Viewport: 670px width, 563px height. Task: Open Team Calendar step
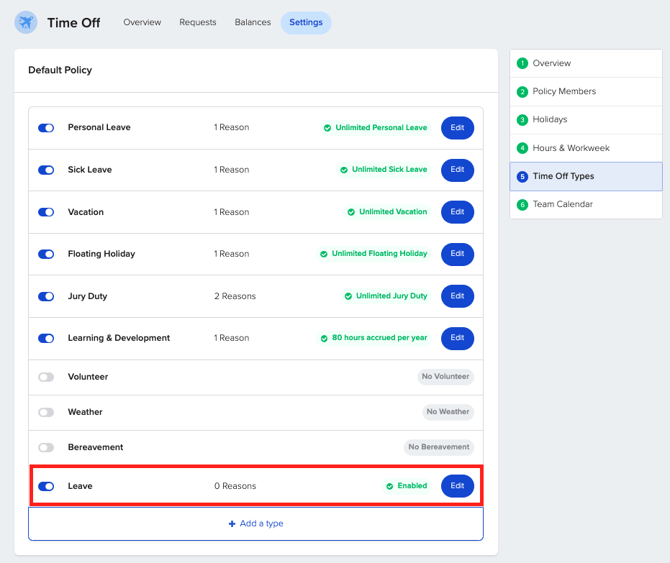pos(586,205)
